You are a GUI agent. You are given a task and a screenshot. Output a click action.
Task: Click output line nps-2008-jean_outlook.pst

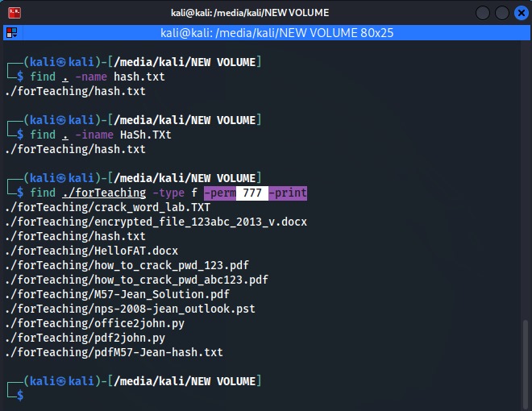(131, 309)
